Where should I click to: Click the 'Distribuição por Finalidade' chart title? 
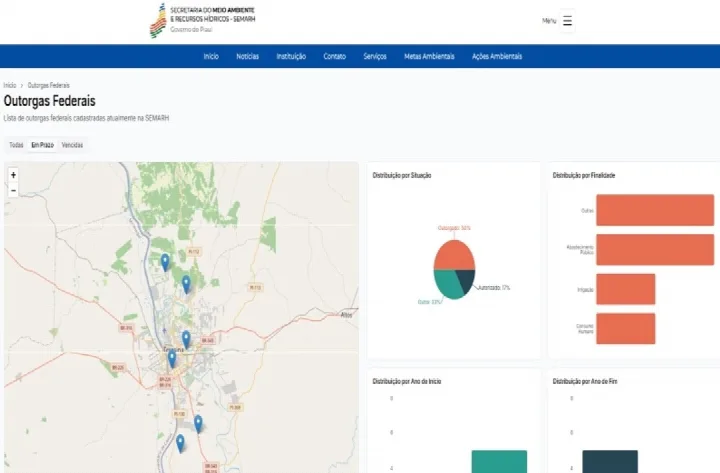(x=584, y=175)
